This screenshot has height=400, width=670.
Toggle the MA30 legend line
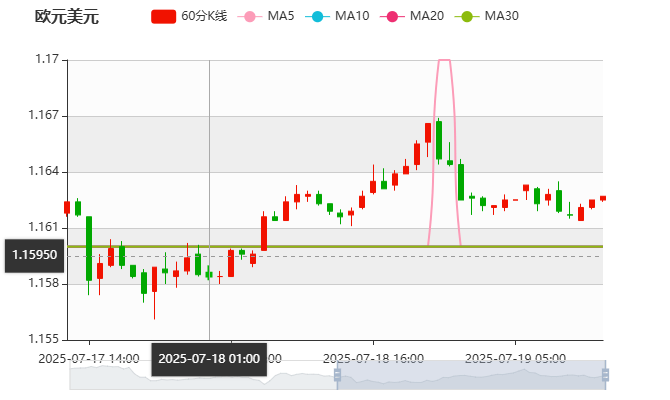(487, 16)
